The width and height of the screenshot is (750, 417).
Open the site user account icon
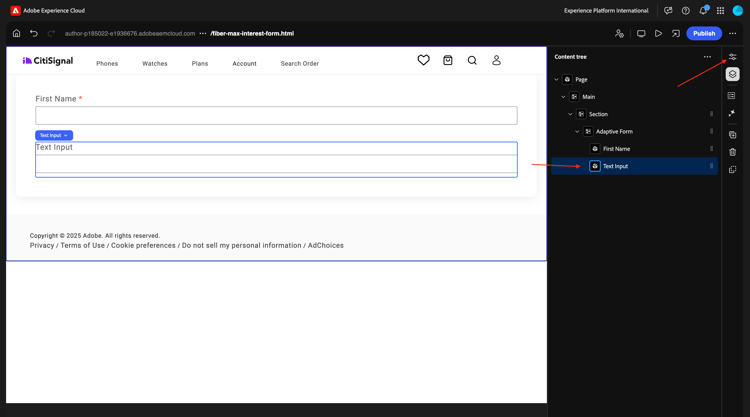(496, 60)
